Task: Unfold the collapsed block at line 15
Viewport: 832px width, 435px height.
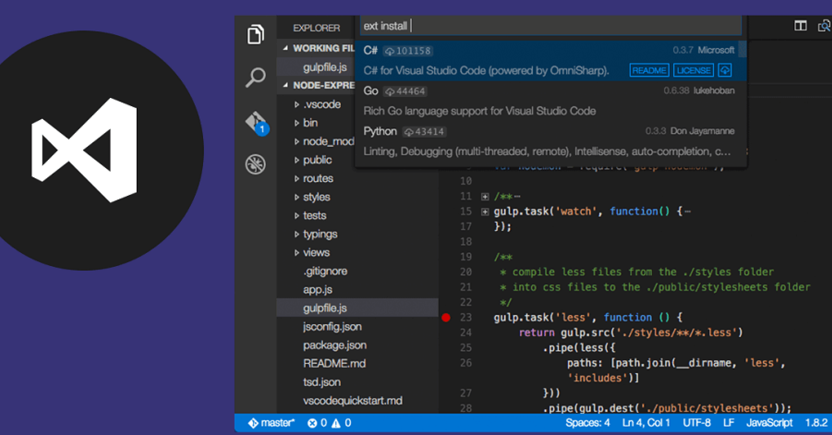Action: (x=485, y=212)
